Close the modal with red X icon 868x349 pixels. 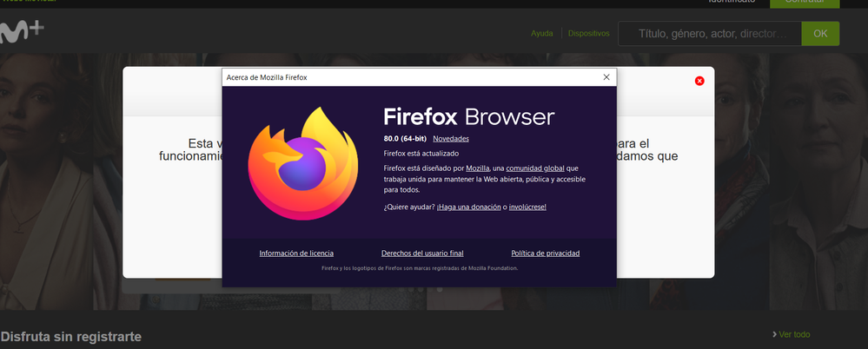[699, 81]
